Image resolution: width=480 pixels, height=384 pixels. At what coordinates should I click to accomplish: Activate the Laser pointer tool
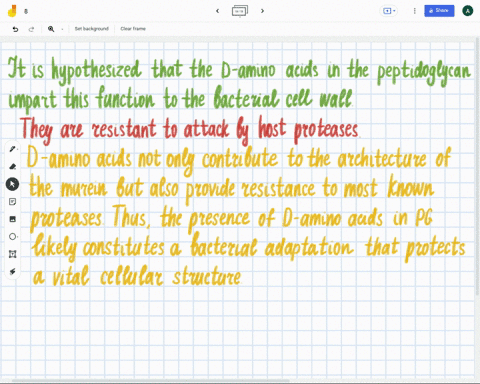coord(12,272)
